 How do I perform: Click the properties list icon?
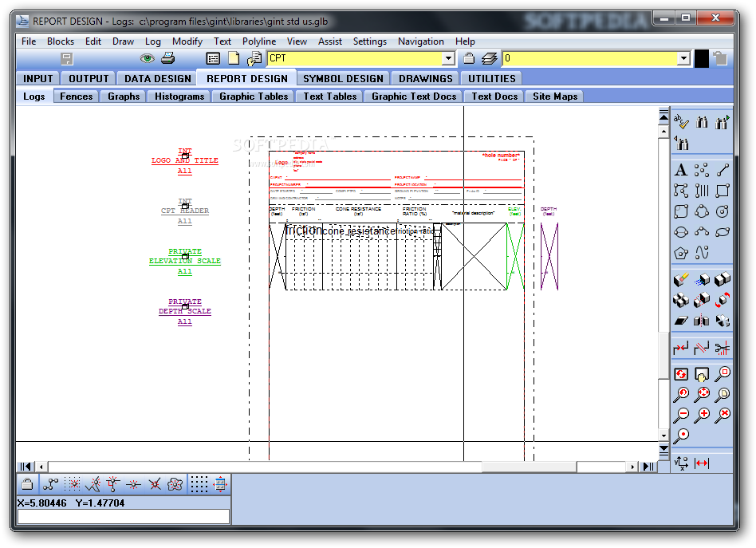click(x=213, y=58)
